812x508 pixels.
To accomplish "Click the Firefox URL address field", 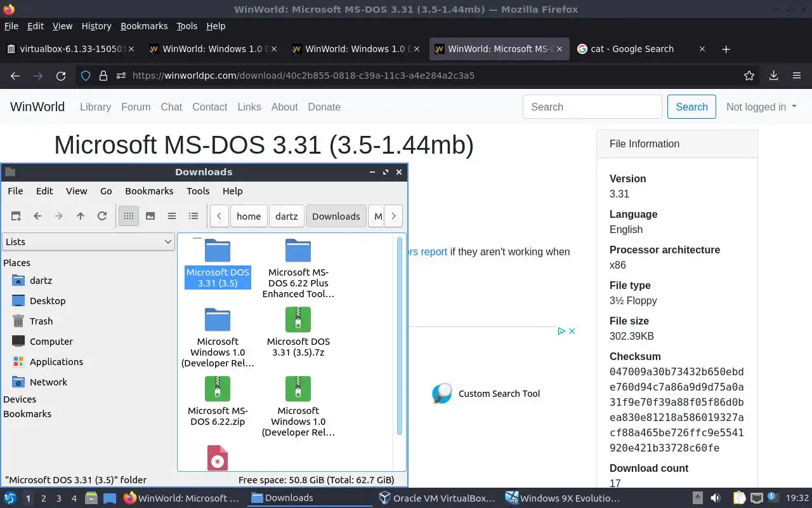I will pyautogui.click(x=419, y=76).
